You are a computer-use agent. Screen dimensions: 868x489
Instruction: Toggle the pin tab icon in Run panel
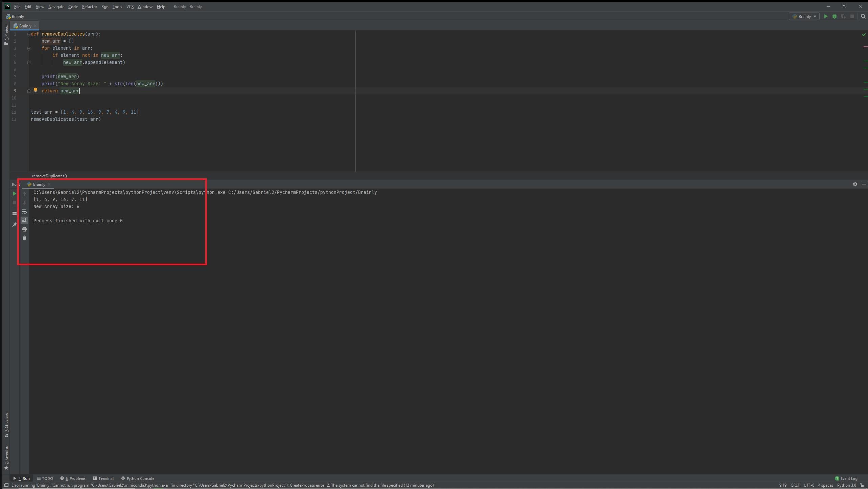click(x=14, y=225)
